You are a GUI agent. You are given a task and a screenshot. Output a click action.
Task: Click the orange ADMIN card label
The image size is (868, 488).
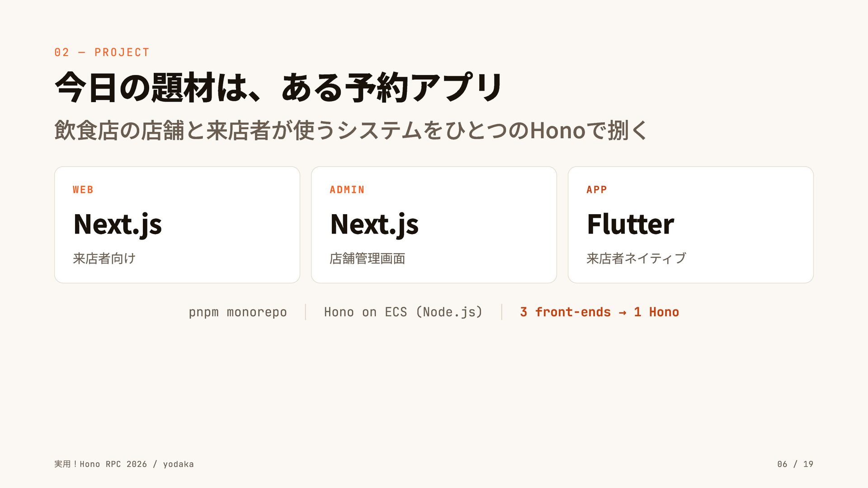[x=347, y=190]
